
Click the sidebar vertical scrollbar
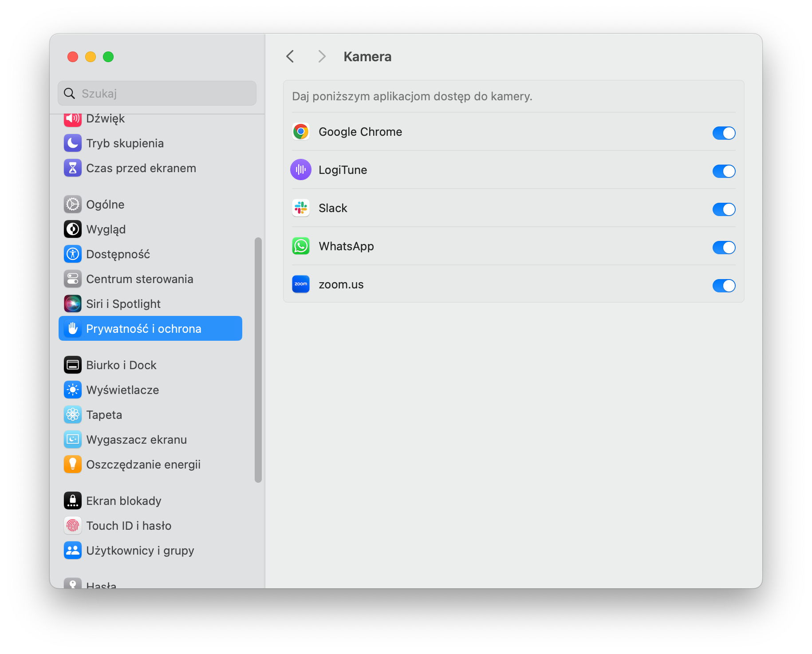[258, 360]
